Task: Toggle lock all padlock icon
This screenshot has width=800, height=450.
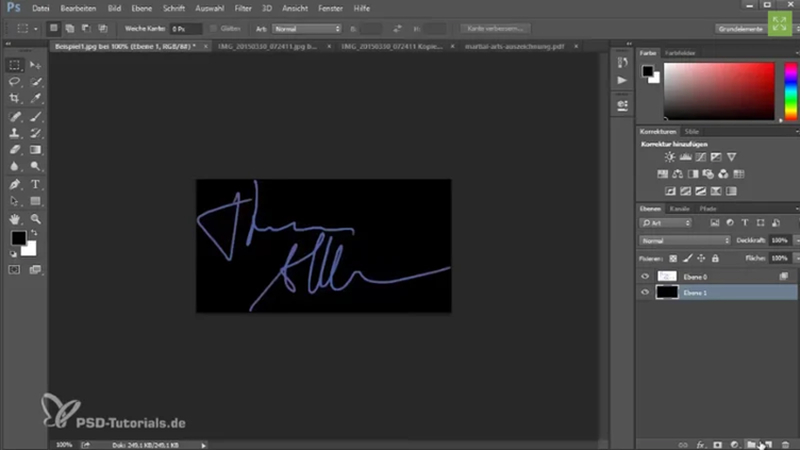Action: pos(715,259)
